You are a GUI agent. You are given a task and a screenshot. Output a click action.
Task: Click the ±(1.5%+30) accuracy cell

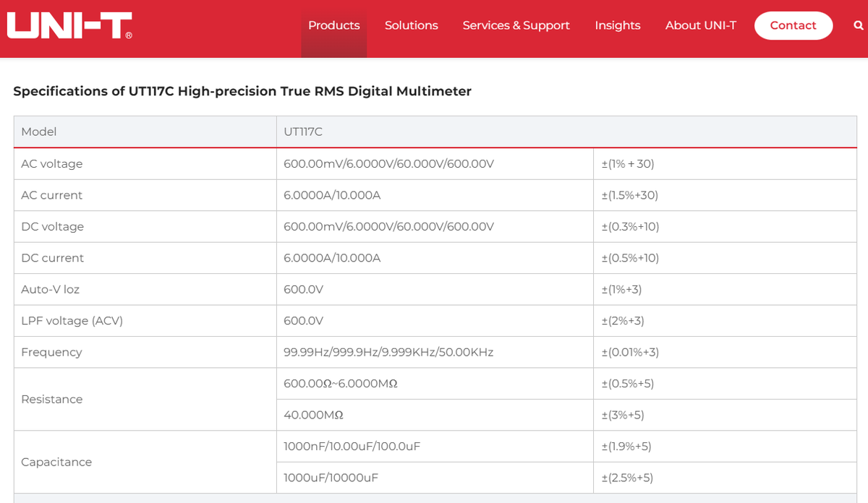[x=725, y=195]
